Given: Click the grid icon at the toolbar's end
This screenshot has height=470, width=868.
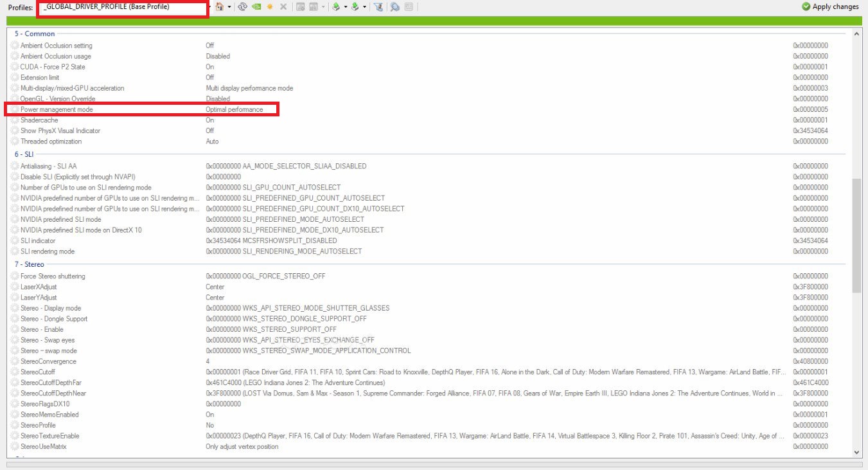Looking at the screenshot, I should [409, 7].
